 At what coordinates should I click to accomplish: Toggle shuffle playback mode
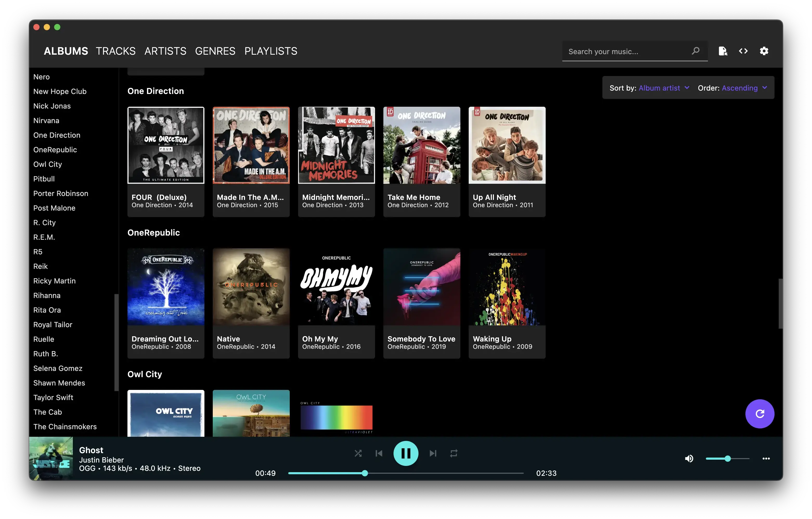[x=358, y=453]
